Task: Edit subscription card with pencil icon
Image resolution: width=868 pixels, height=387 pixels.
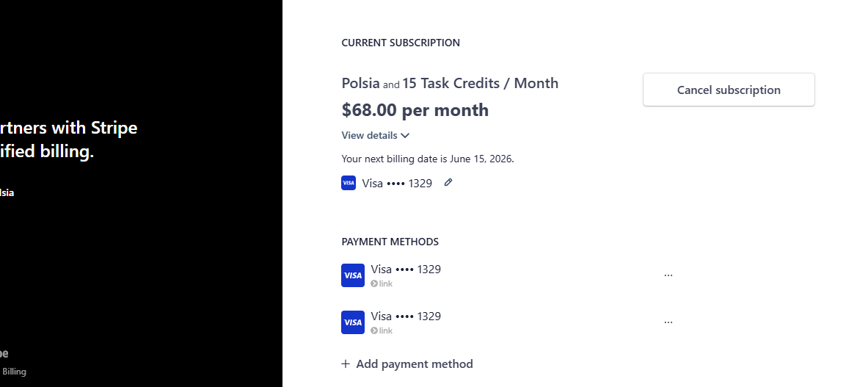Action: [448, 182]
